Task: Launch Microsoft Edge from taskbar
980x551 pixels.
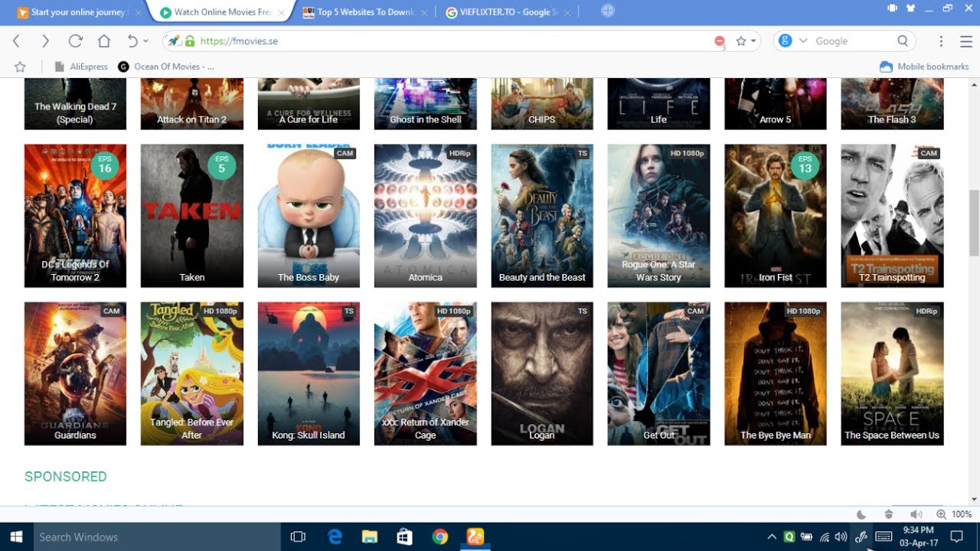Action: coord(335,537)
